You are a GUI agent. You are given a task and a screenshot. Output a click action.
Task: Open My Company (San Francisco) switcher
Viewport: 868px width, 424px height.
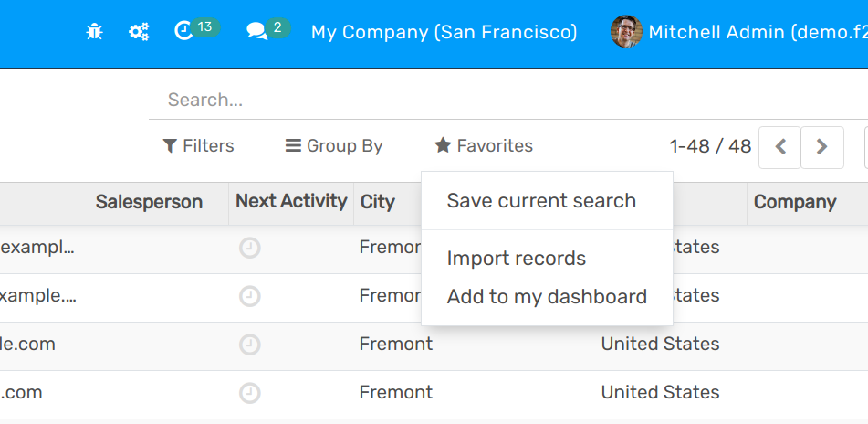click(x=444, y=32)
